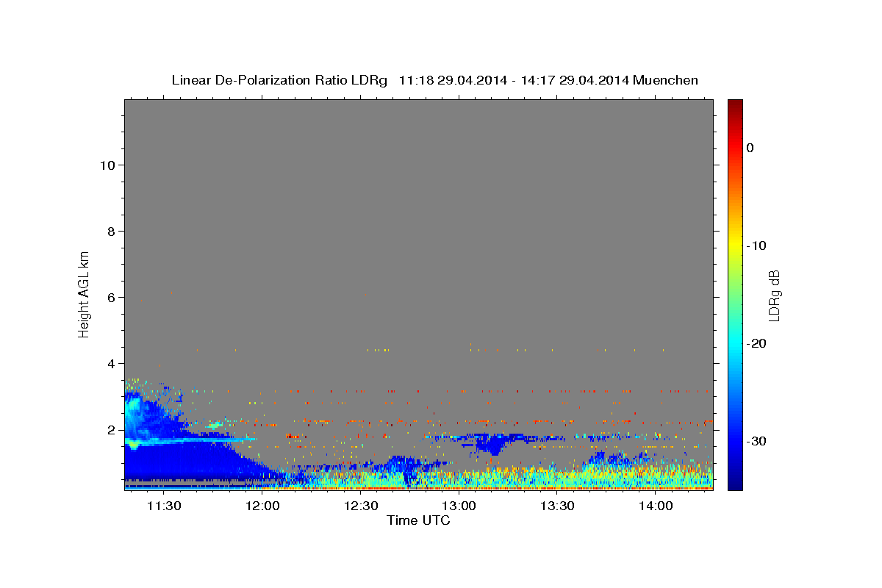Click the 4 km height label

(x=110, y=363)
